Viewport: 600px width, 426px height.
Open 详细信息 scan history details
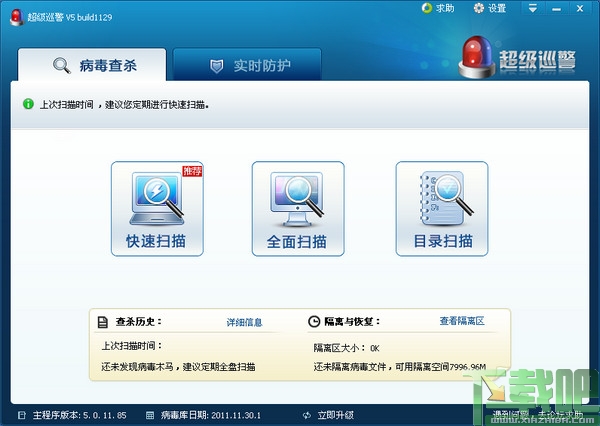click(244, 322)
